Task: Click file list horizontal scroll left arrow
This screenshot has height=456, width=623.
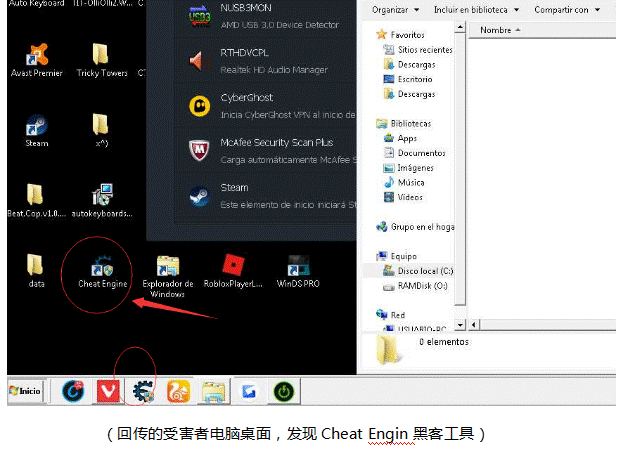Action: (x=473, y=325)
